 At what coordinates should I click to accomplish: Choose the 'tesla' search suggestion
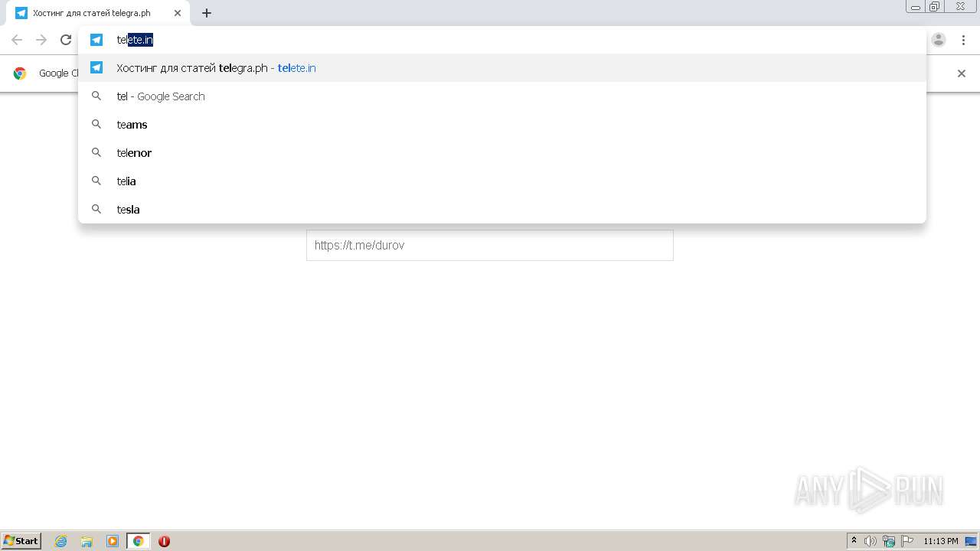tap(502, 210)
